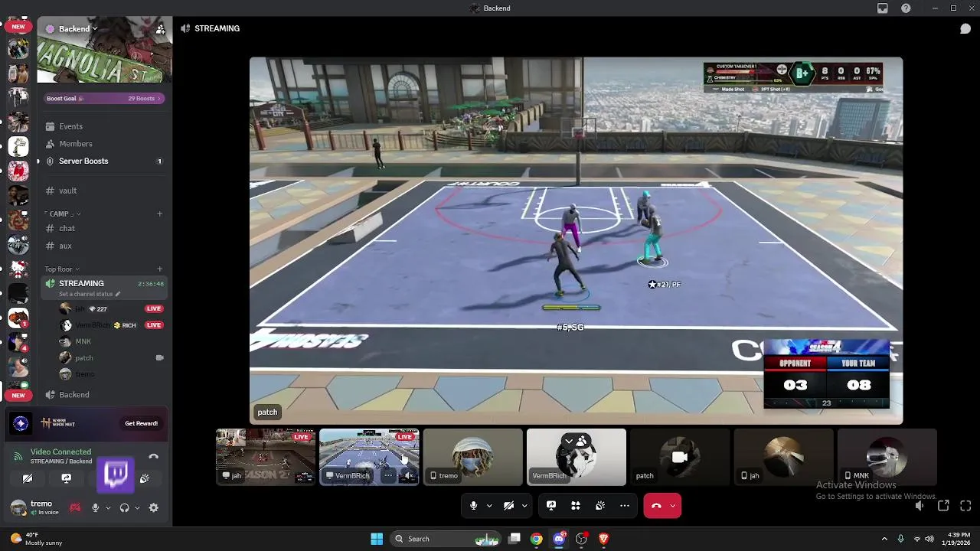The image size is (980, 551).
Task: Select the patch camera tile
Action: coord(680,457)
